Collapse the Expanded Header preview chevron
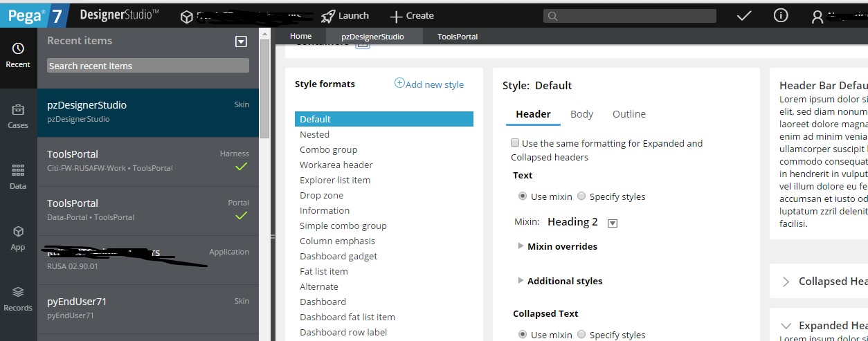Image resolution: width=868 pixels, height=341 pixels. point(786,325)
